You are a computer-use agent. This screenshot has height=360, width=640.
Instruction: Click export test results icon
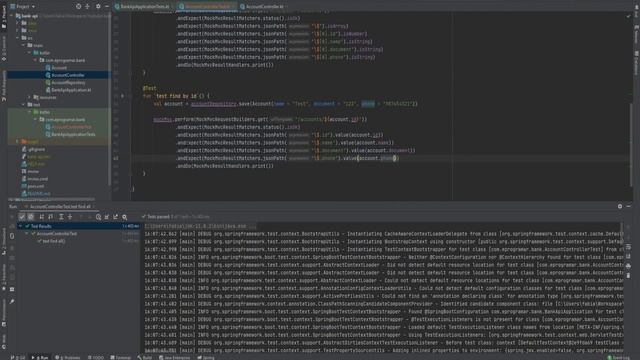point(116,217)
